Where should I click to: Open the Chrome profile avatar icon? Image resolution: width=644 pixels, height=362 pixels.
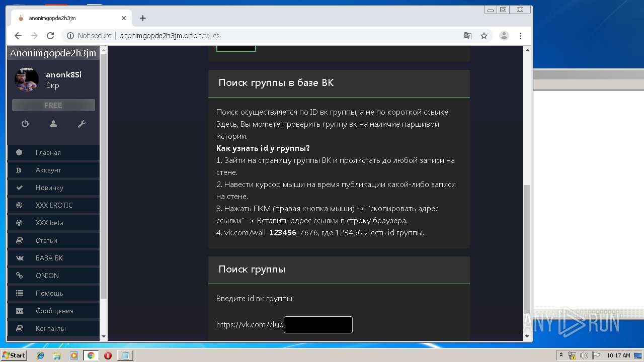[504, 36]
